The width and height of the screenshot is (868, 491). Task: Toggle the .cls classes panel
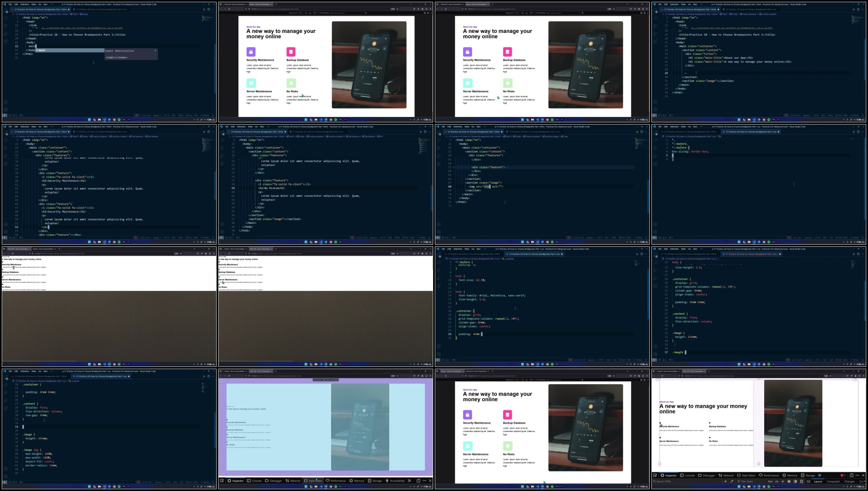click(776, 481)
